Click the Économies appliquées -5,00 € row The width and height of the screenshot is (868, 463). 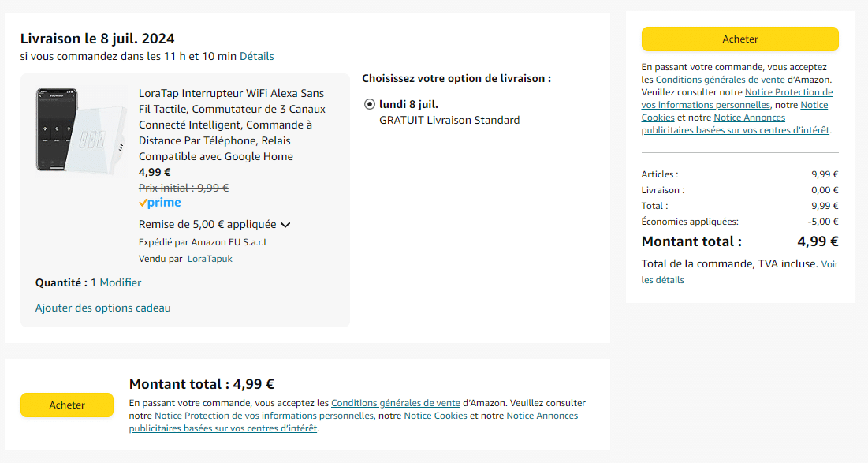click(x=739, y=222)
